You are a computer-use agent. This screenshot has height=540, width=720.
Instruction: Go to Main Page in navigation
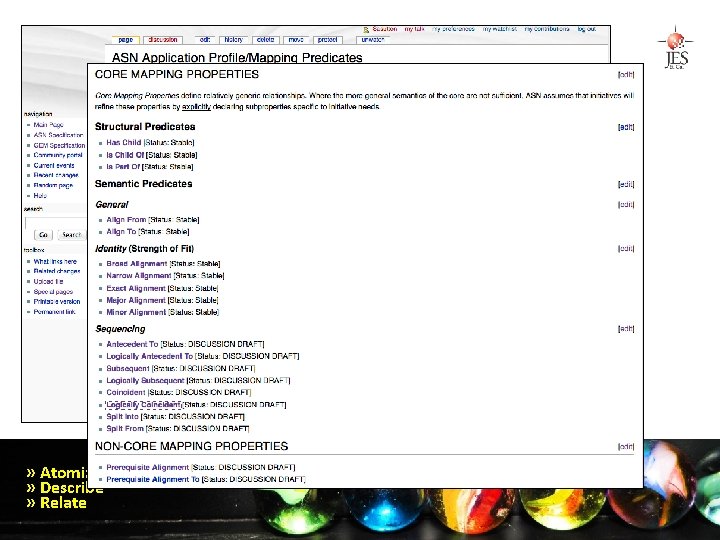[x=48, y=125]
